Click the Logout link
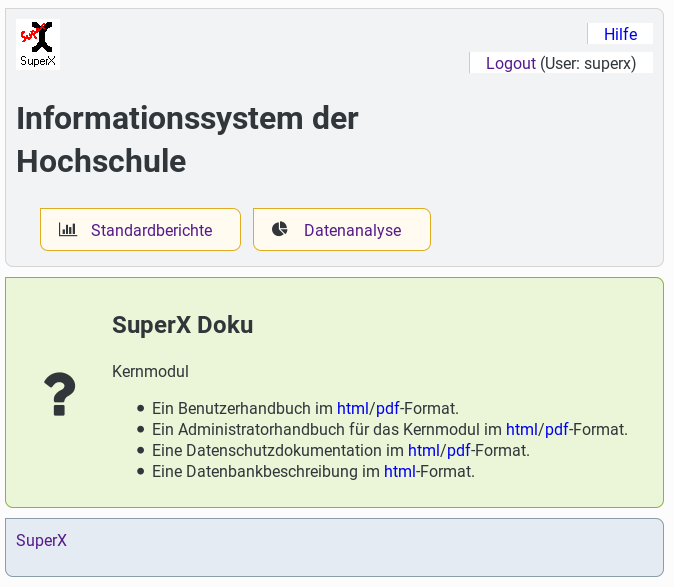Image resolution: width=674 pixels, height=587 pixels. [511, 63]
